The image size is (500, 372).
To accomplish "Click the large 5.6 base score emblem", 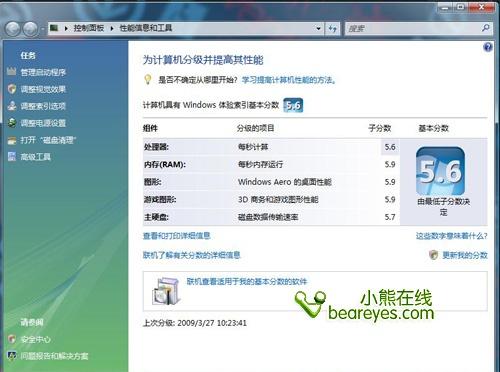I will click(440, 171).
